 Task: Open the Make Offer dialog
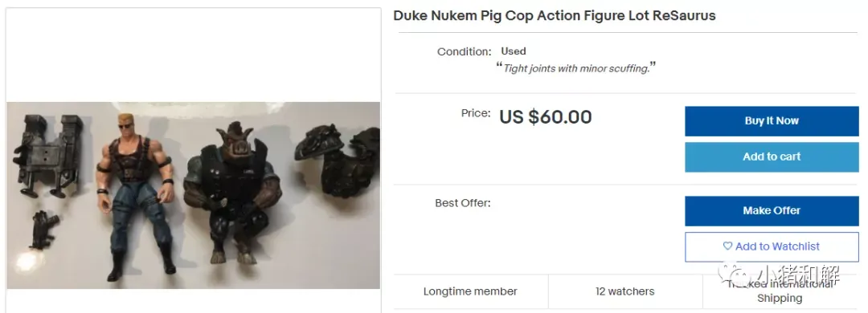(x=771, y=211)
